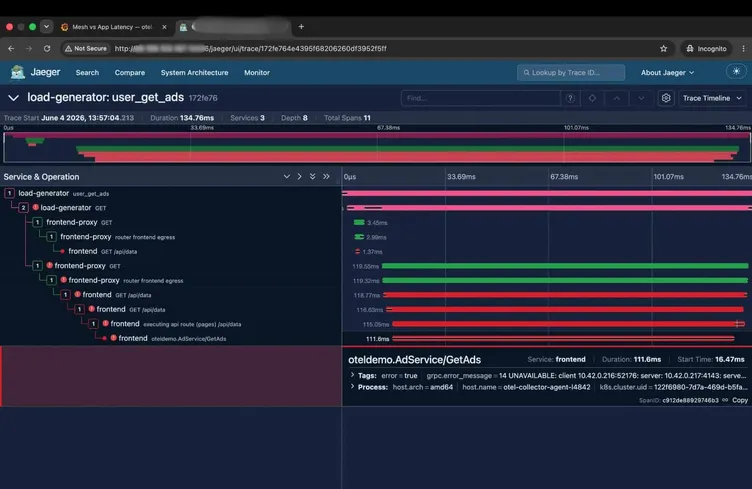Click the collapse all double chevron
Screen dimensions: 752x489
(x=326, y=176)
